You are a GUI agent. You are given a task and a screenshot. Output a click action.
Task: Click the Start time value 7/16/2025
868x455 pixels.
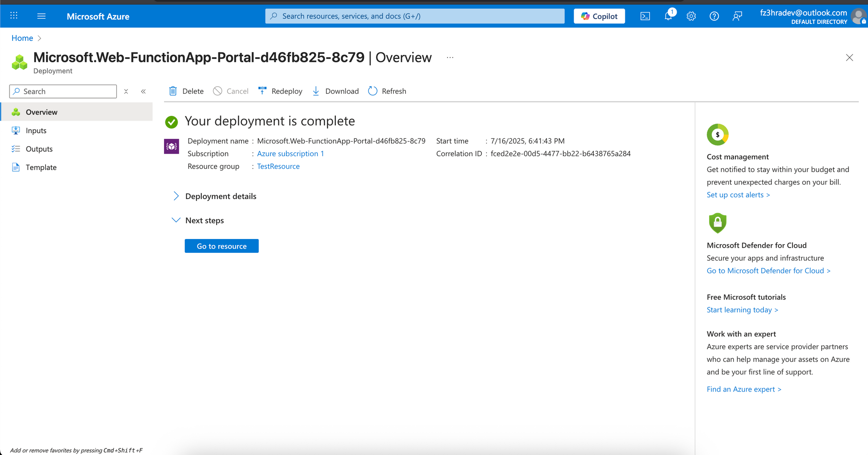[527, 141]
